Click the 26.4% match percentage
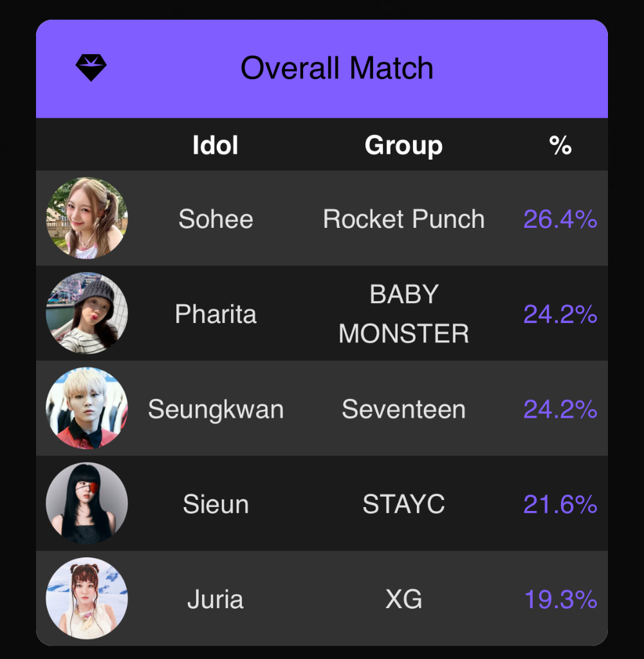Viewport: 644px width, 659px height. (x=560, y=219)
